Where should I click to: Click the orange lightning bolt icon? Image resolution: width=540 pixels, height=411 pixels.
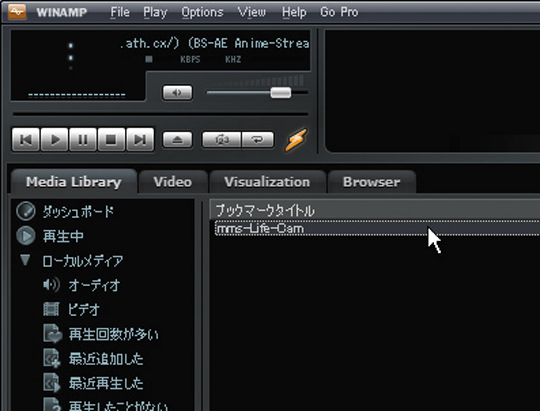[295, 140]
